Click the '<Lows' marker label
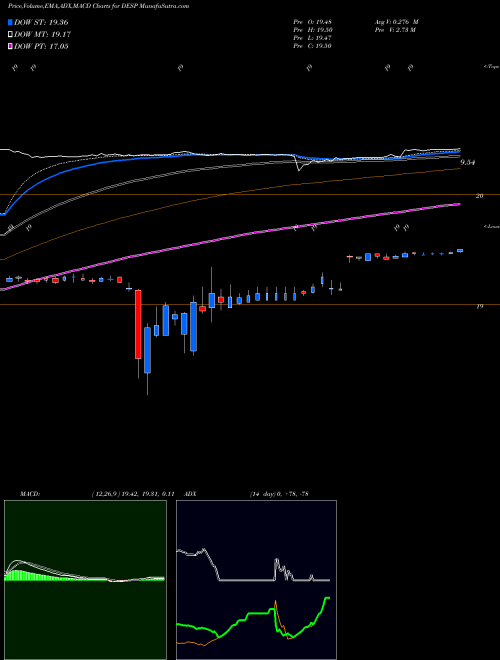 point(491,226)
